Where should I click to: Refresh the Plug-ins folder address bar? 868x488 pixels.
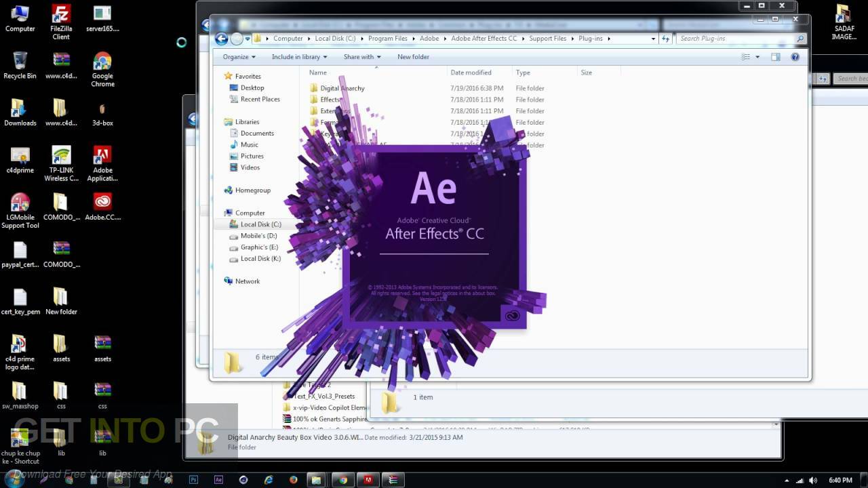(x=666, y=39)
